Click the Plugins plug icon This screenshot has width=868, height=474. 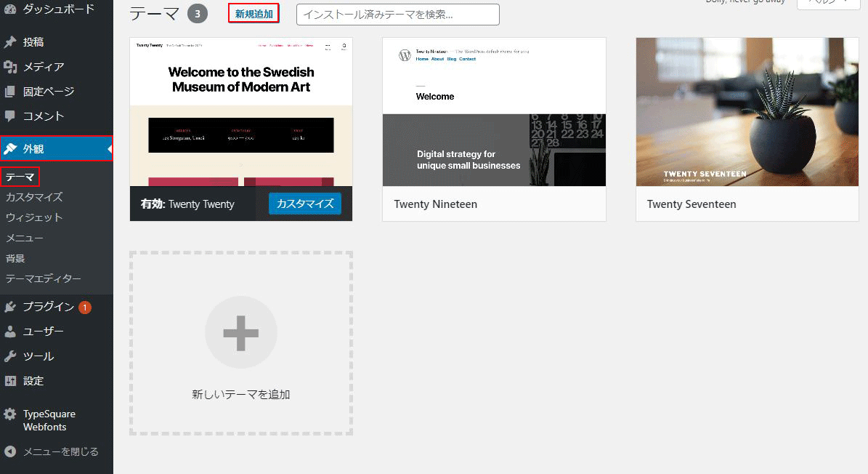(10, 307)
